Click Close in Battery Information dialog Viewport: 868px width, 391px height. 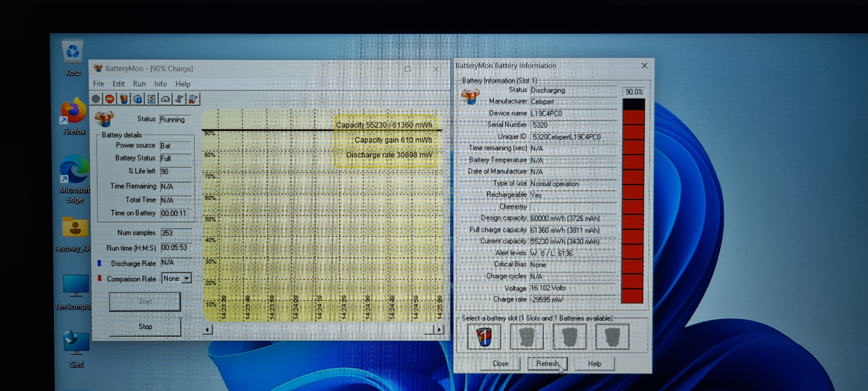pos(500,364)
